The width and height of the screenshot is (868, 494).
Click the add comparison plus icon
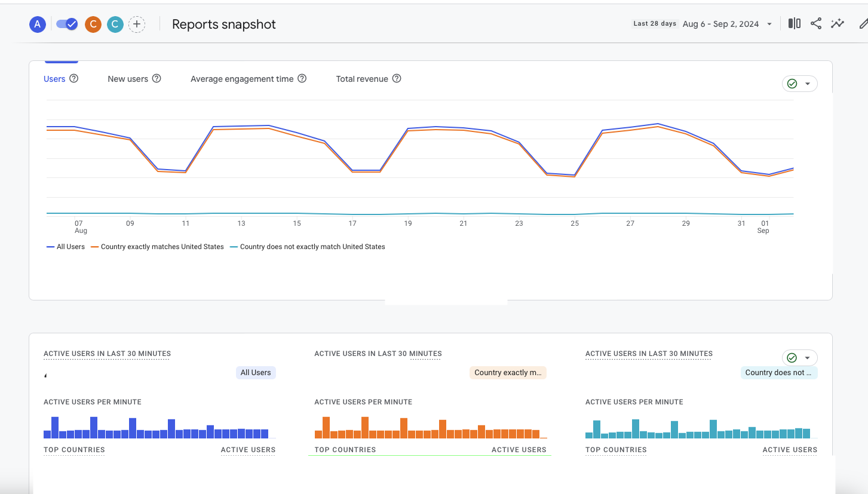[137, 24]
